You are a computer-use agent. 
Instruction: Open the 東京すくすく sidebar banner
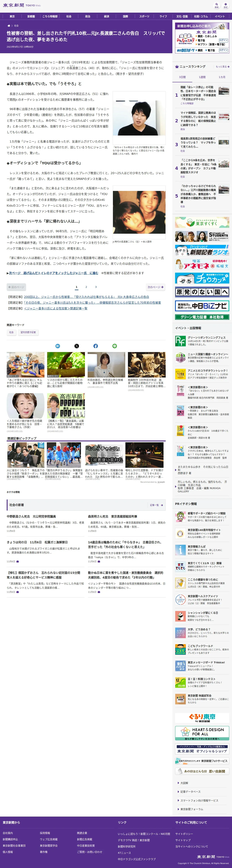(x=202, y=222)
